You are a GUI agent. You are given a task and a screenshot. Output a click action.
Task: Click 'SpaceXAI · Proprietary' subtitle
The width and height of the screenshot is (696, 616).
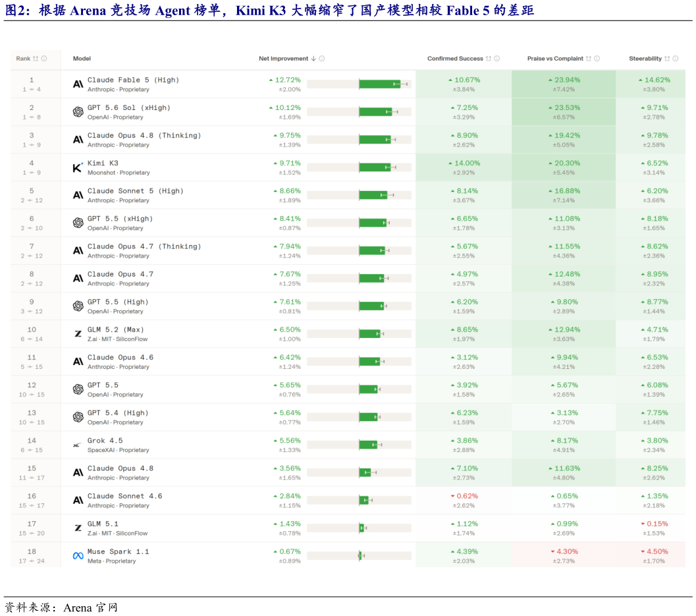coord(118,451)
